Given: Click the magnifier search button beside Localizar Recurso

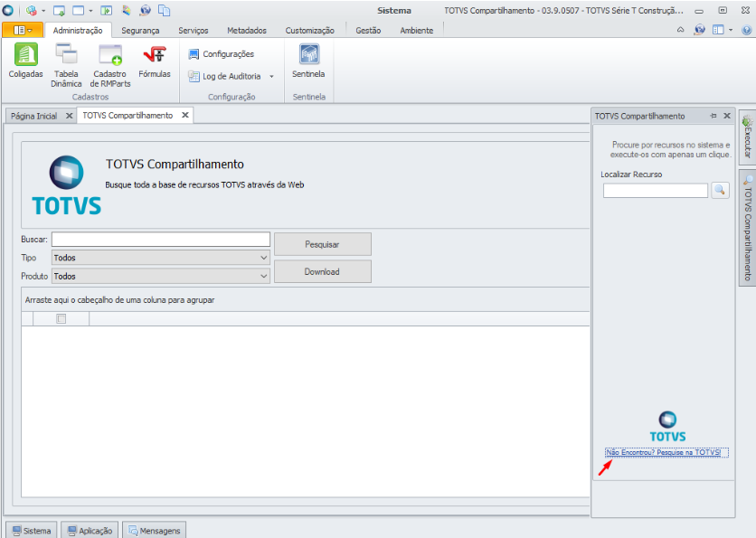Looking at the screenshot, I should (720, 190).
